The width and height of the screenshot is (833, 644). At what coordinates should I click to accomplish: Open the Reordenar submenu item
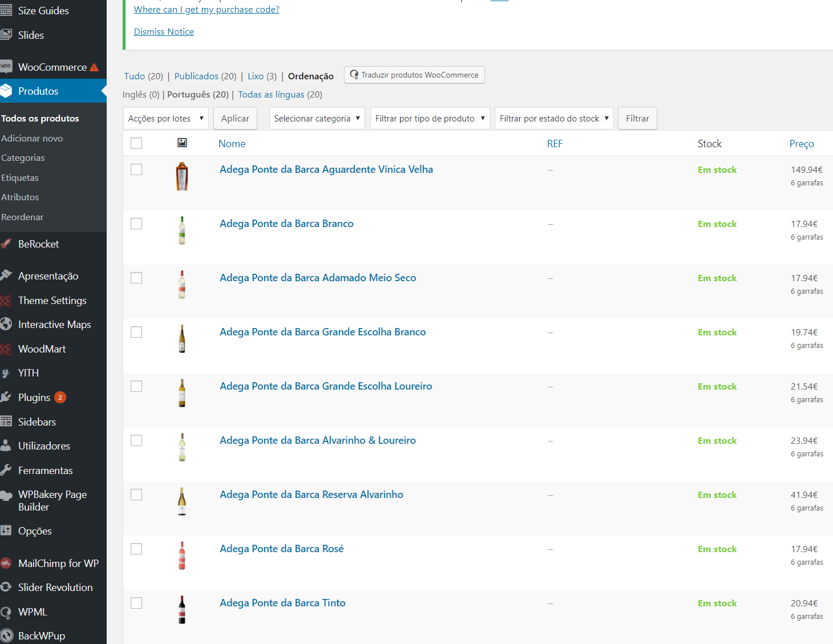pos(22,217)
